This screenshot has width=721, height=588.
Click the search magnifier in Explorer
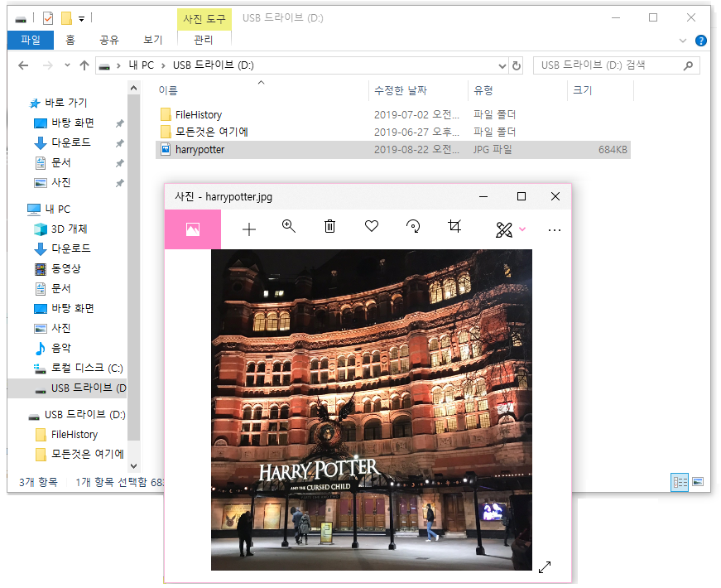tap(688, 65)
